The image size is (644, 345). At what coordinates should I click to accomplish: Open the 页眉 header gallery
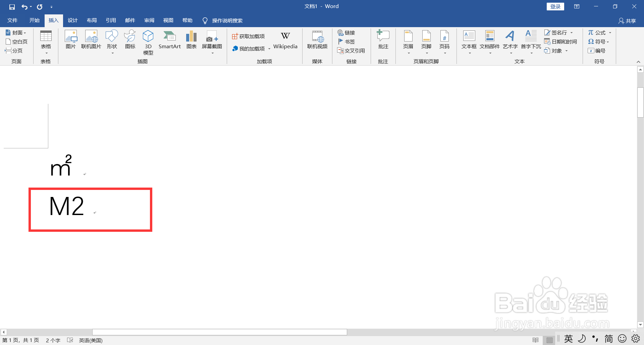408,42
